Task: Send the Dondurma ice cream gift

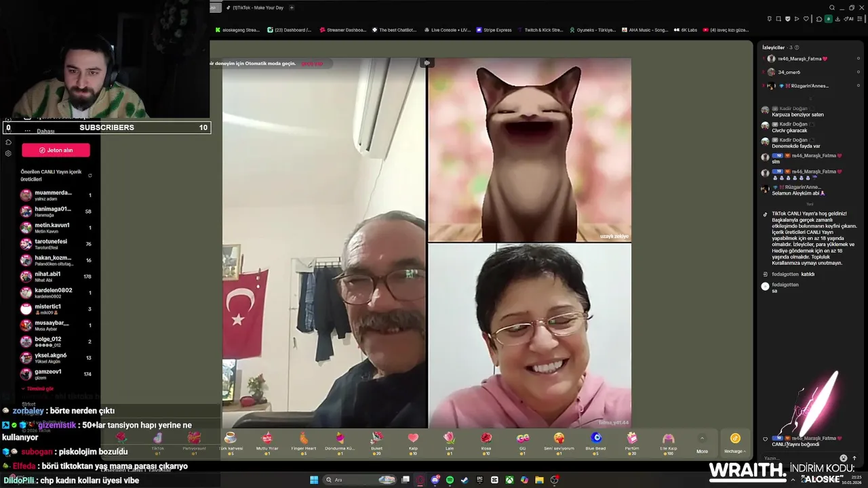Action: [x=340, y=443]
